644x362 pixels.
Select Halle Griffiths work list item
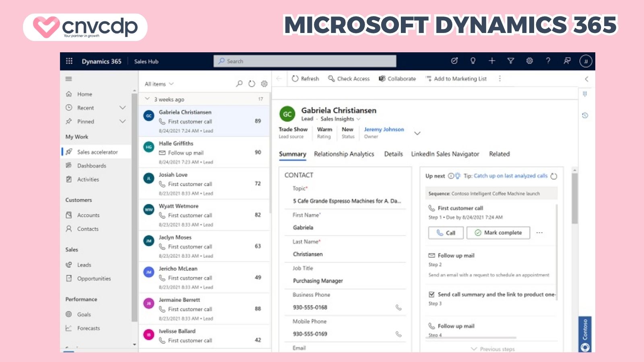[204, 152]
